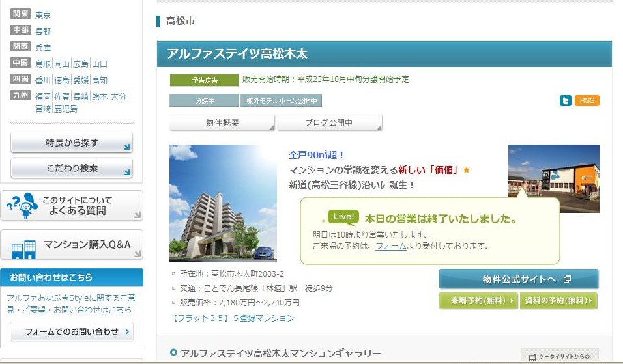Click the フォーム link in Live box
This screenshot has width=623, height=364.
(x=391, y=246)
